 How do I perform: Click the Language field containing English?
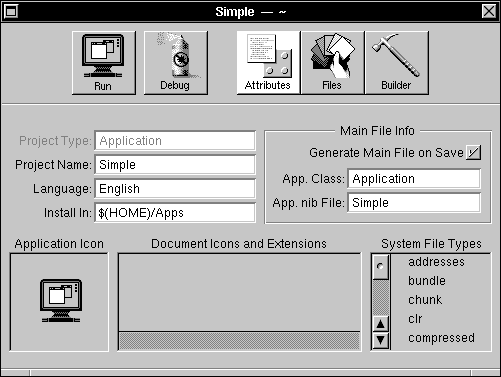tap(175, 189)
